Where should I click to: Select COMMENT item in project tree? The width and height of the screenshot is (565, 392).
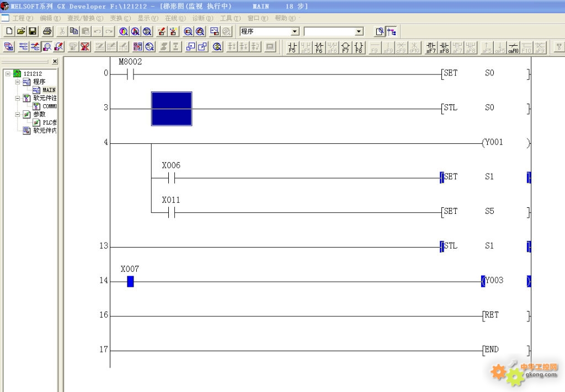49,106
